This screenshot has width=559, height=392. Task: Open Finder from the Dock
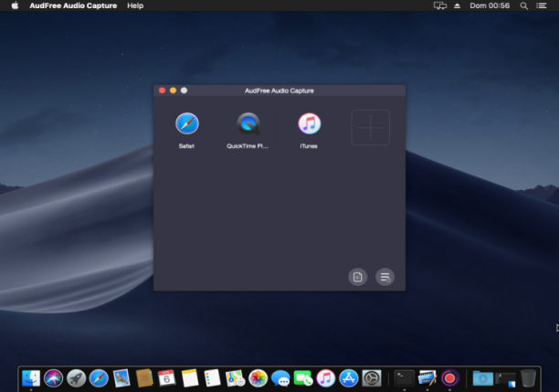(31, 378)
